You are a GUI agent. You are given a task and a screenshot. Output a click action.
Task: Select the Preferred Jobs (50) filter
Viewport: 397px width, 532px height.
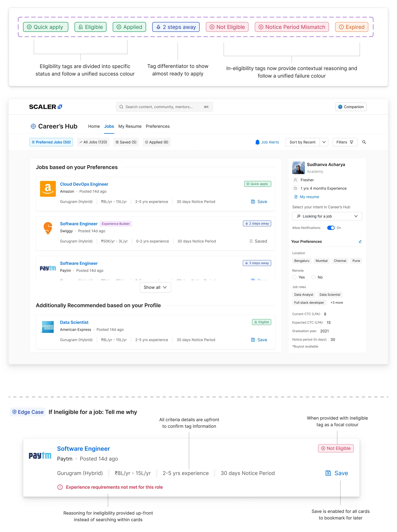point(51,142)
